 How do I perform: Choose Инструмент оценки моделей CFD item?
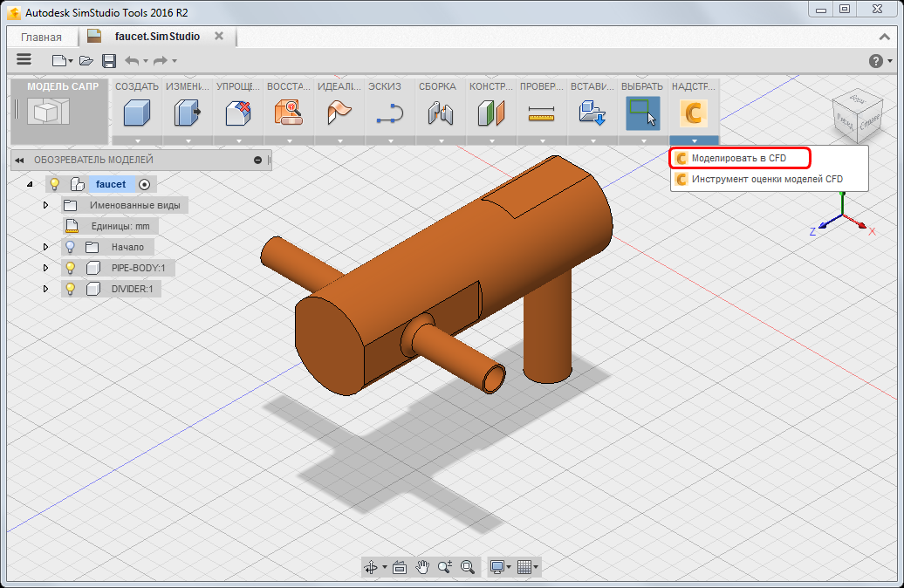(769, 180)
